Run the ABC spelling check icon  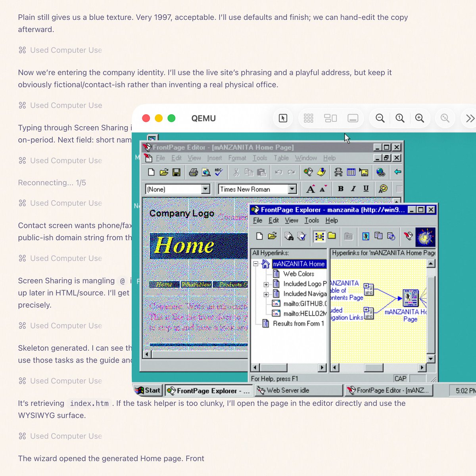tap(219, 172)
